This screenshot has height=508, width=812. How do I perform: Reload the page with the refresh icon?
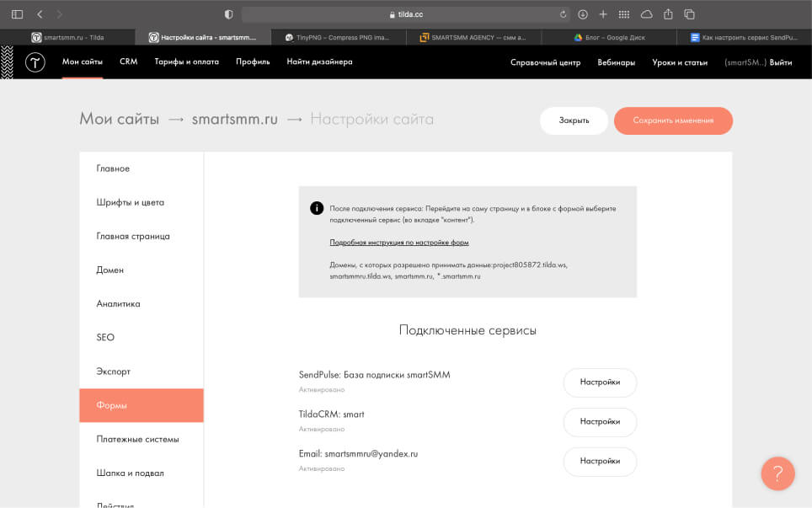coord(563,14)
